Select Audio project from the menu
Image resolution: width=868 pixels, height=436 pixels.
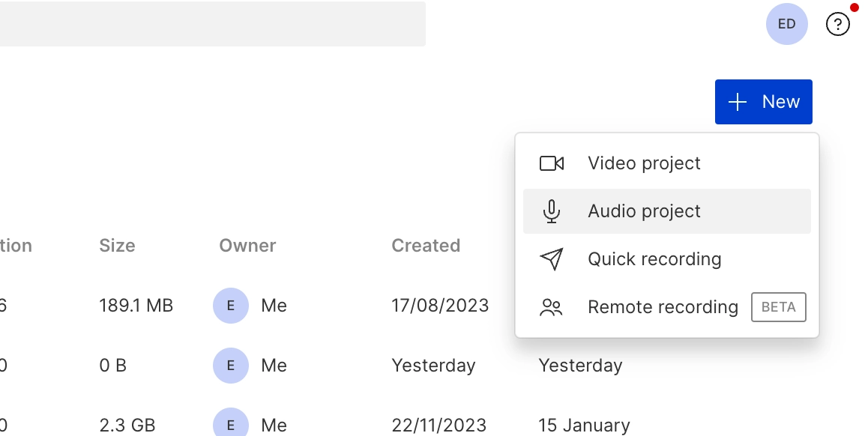[x=644, y=211]
